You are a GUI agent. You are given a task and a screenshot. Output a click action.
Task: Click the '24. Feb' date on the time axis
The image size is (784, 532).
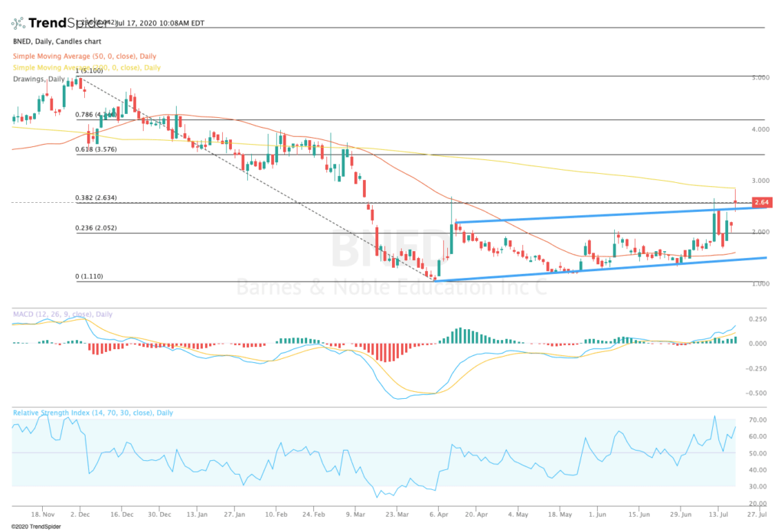tap(313, 514)
